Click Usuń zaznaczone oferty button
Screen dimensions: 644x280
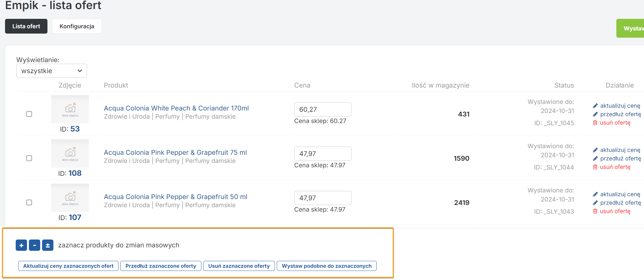tap(239, 266)
